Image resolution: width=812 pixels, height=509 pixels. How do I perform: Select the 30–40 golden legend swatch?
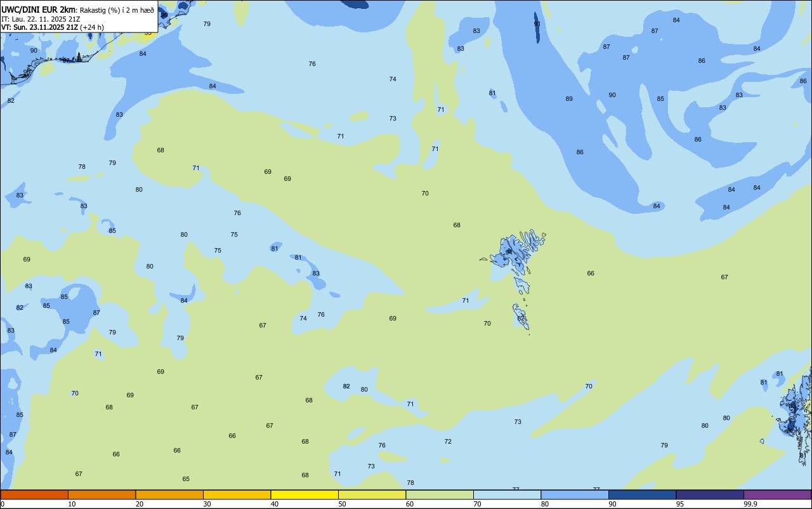click(237, 494)
